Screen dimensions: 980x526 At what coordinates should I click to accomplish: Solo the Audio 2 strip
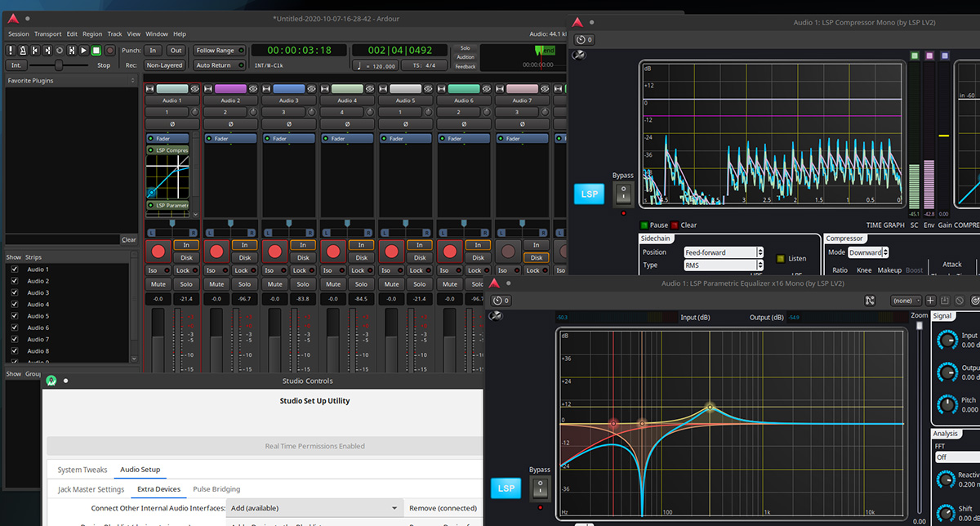point(244,284)
